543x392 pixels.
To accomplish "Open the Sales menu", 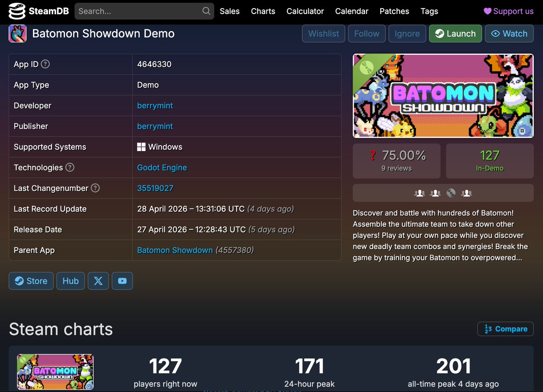I will (x=229, y=11).
